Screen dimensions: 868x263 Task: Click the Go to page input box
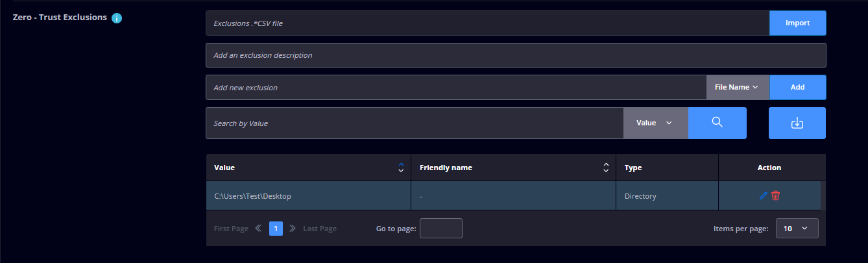(441, 229)
